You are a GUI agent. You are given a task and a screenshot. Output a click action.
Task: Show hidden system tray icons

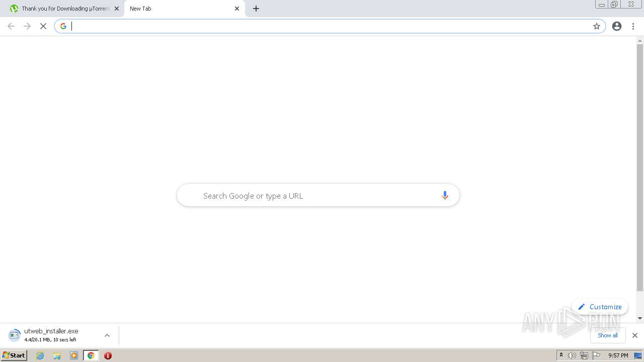[561, 355]
